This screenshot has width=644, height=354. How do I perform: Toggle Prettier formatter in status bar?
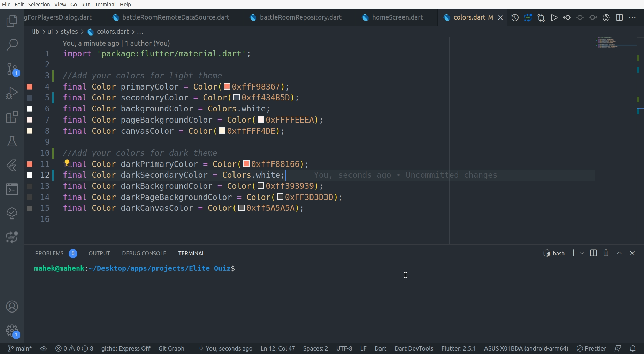click(x=591, y=348)
